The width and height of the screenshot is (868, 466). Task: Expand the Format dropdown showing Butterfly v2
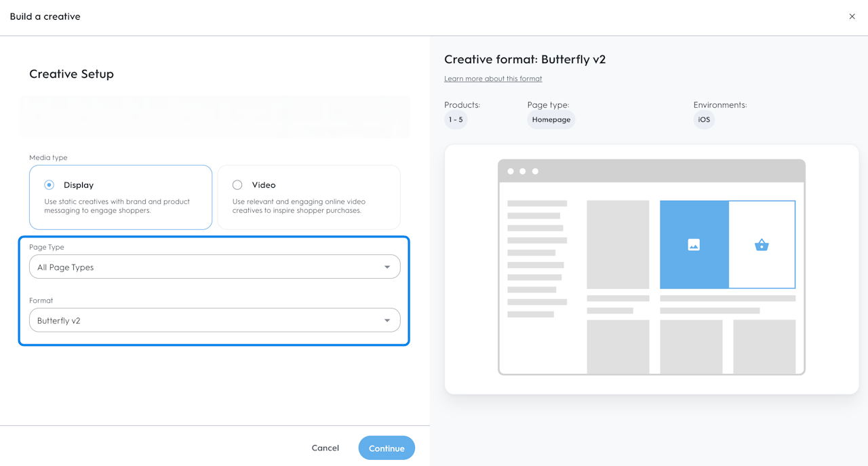214,320
